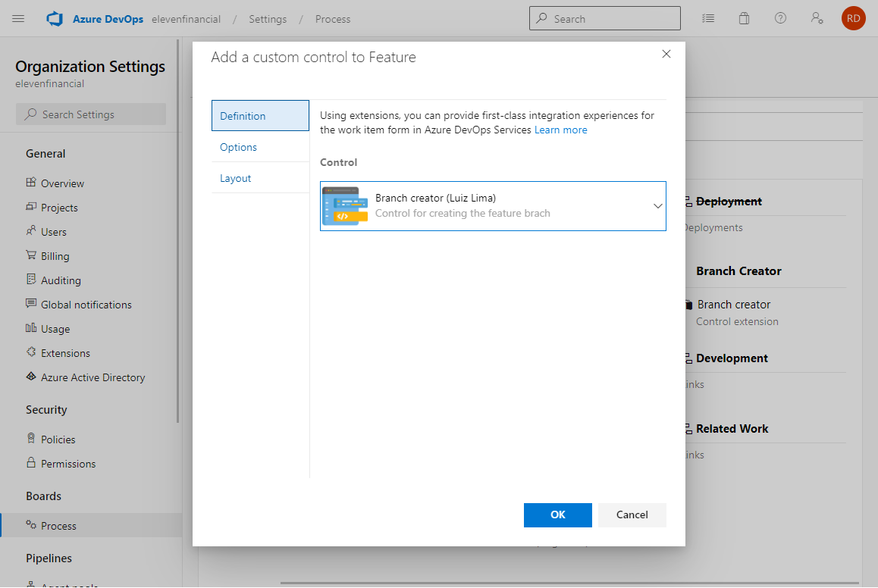Select the Branch Creator group heading
Screen dimensions: 878x588
point(738,271)
